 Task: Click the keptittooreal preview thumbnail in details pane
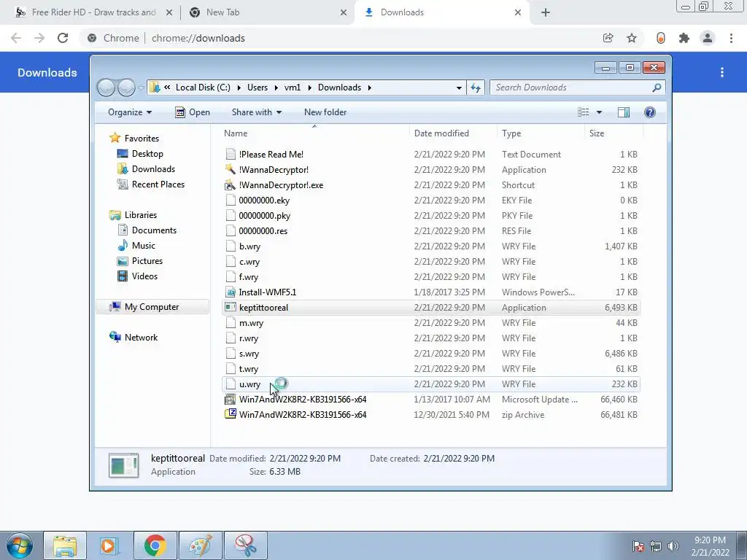(x=124, y=465)
